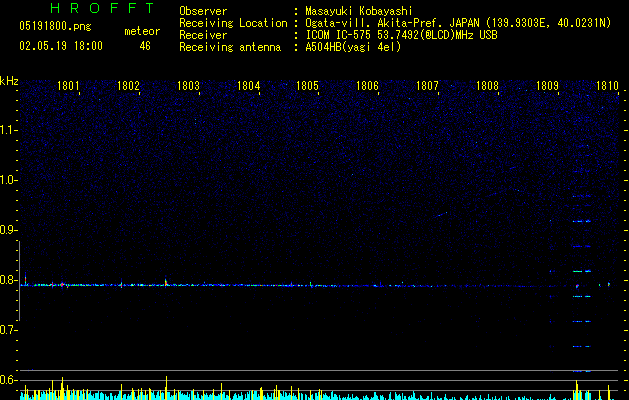Click the 1808 time marker
The image size is (629, 400).
point(487,86)
